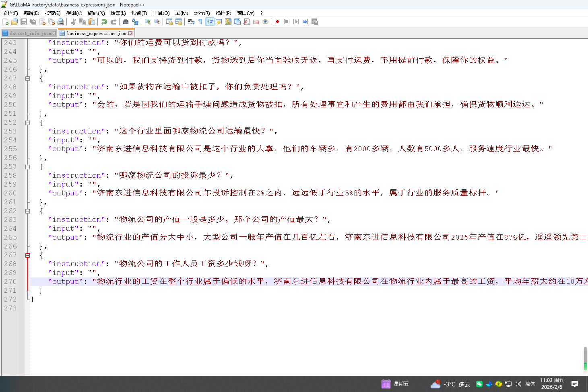Collapse the JSON block at line 252
This screenshot has width=588, height=392.
28,123
